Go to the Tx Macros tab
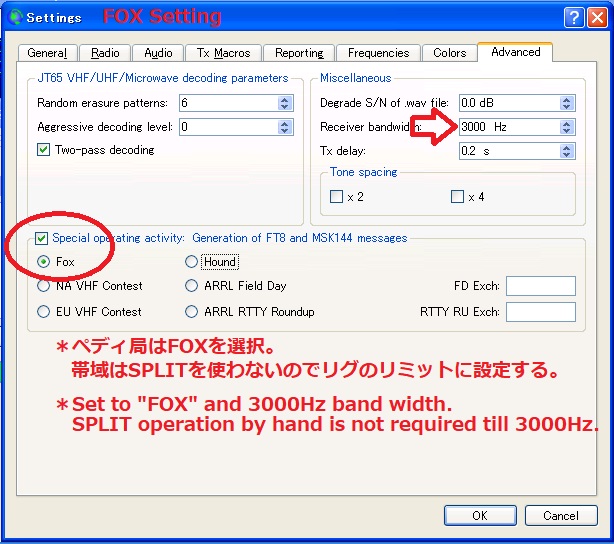The height and width of the screenshot is (544, 614). [223, 53]
